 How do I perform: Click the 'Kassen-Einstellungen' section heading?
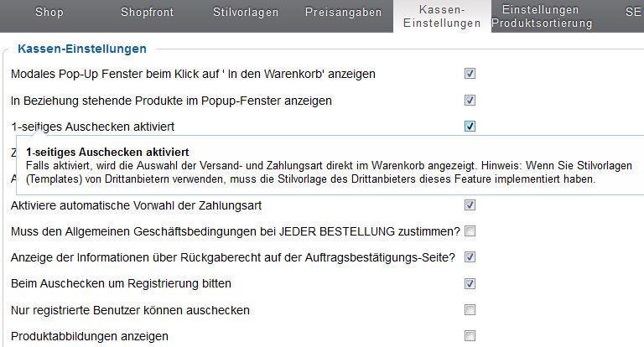tap(82, 49)
